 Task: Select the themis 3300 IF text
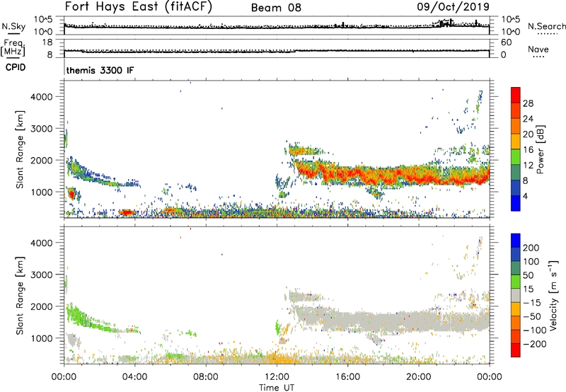100,70
